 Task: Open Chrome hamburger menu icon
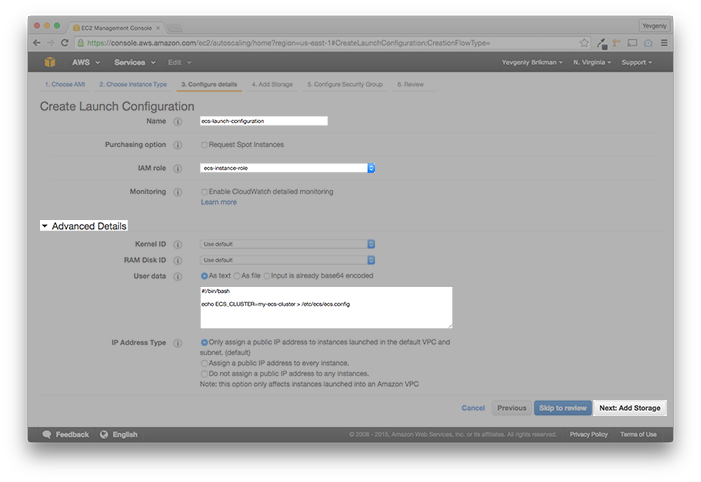(x=664, y=43)
